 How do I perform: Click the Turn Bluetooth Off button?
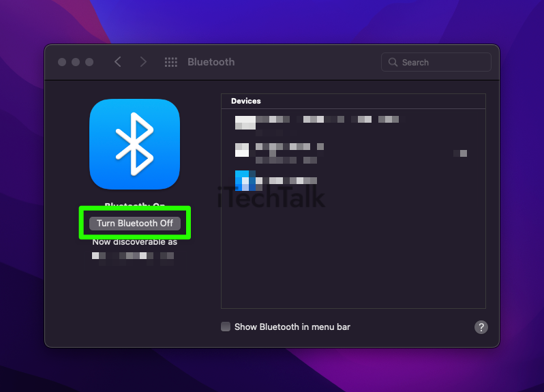click(x=134, y=223)
